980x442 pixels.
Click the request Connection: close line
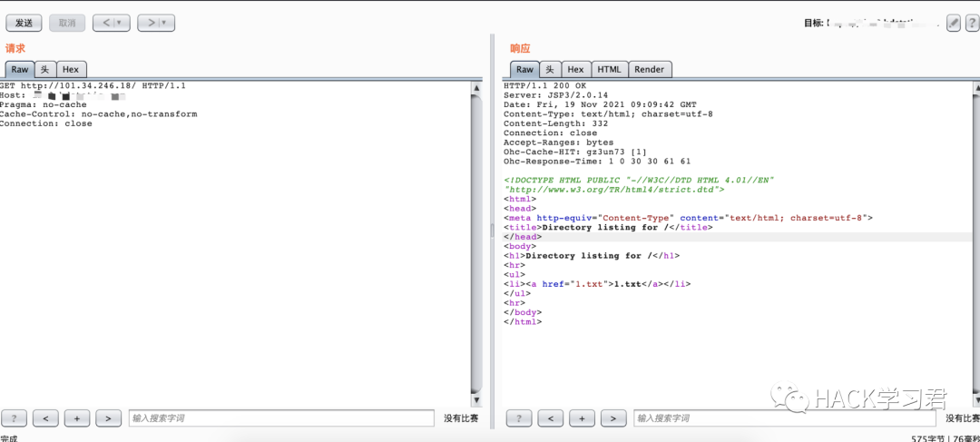coord(46,123)
